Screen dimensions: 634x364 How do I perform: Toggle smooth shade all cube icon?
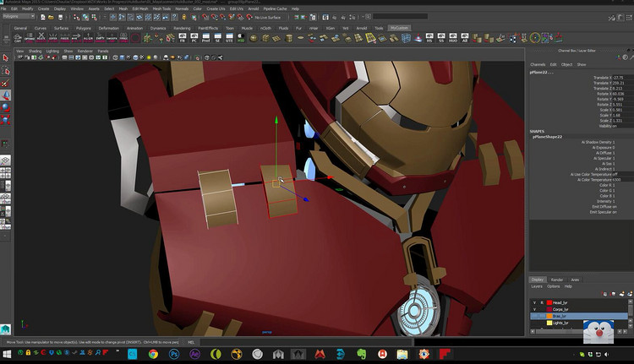coord(122,57)
